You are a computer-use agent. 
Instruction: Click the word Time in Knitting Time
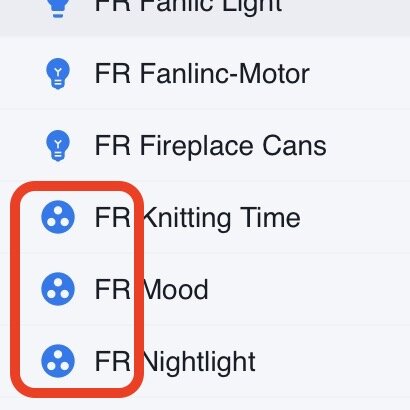(x=270, y=217)
